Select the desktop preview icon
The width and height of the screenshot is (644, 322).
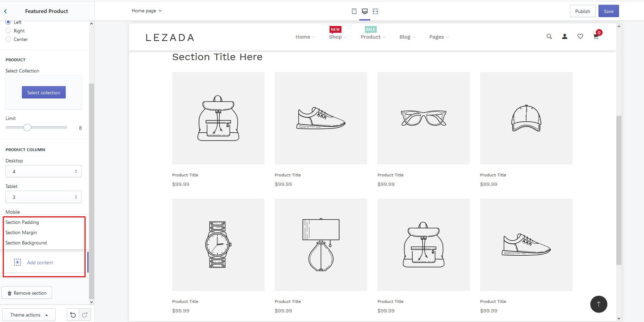[365, 11]
